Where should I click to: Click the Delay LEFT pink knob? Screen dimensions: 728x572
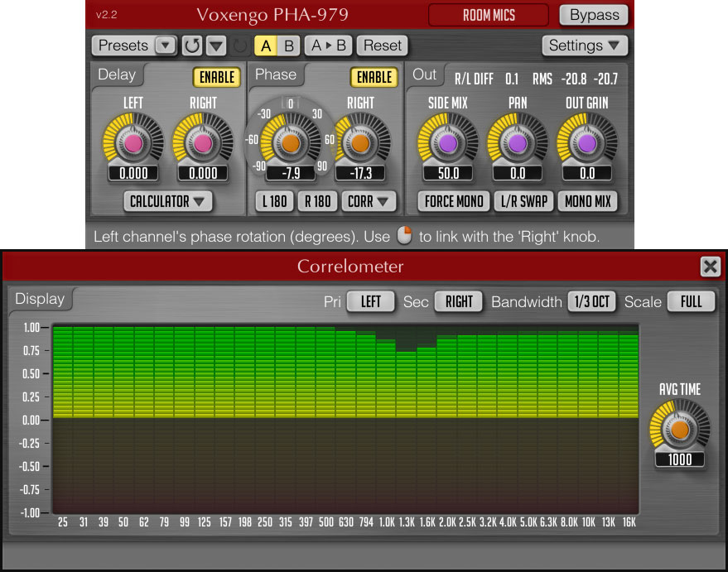pyautogui.click(x=133, y=143)
